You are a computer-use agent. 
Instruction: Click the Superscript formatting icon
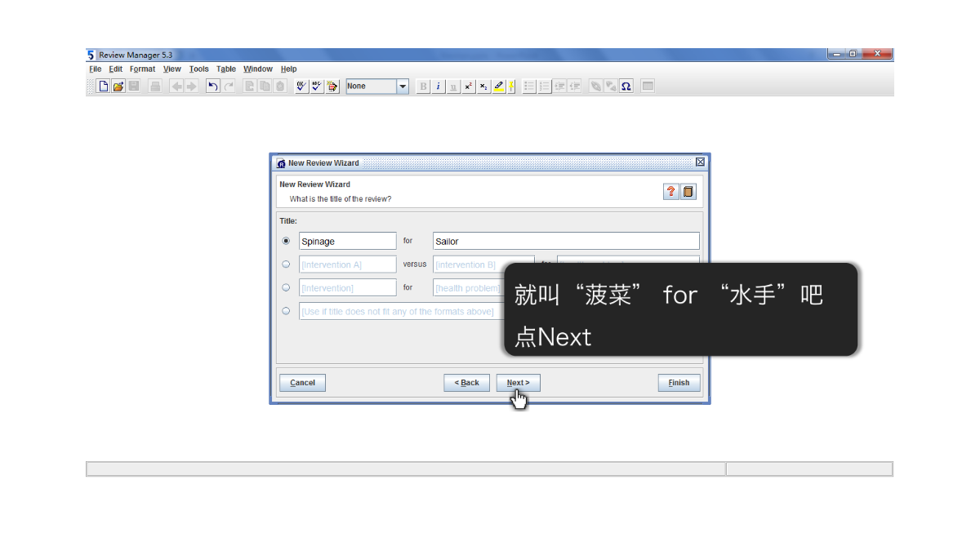tap(469, 86)
